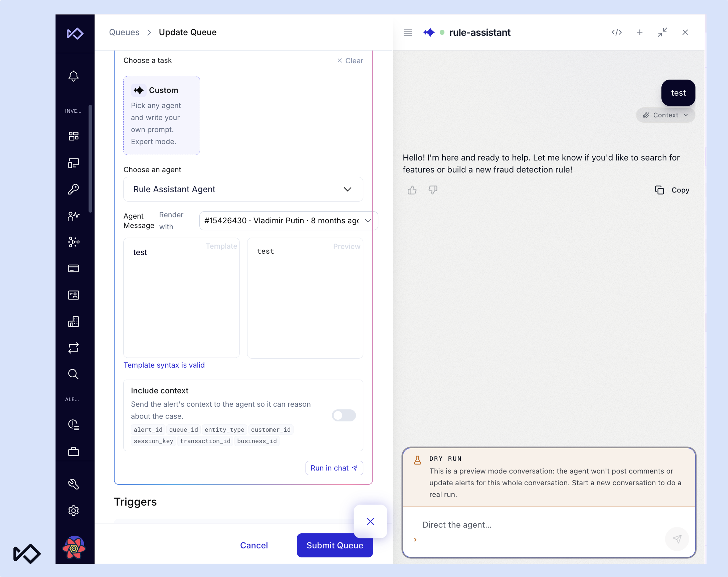728x577 pixels.
Task: Give thumbs up to the agent reply
Action: click(412, 190)
